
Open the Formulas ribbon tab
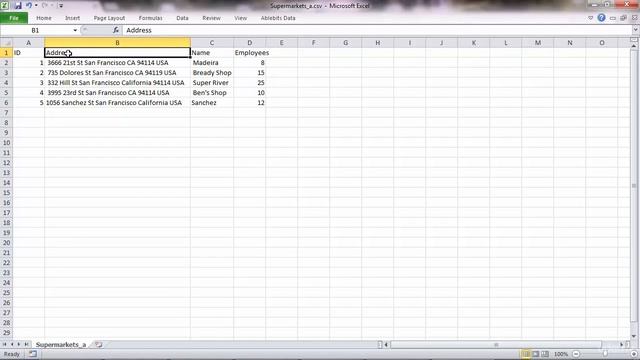click(150, 18)
